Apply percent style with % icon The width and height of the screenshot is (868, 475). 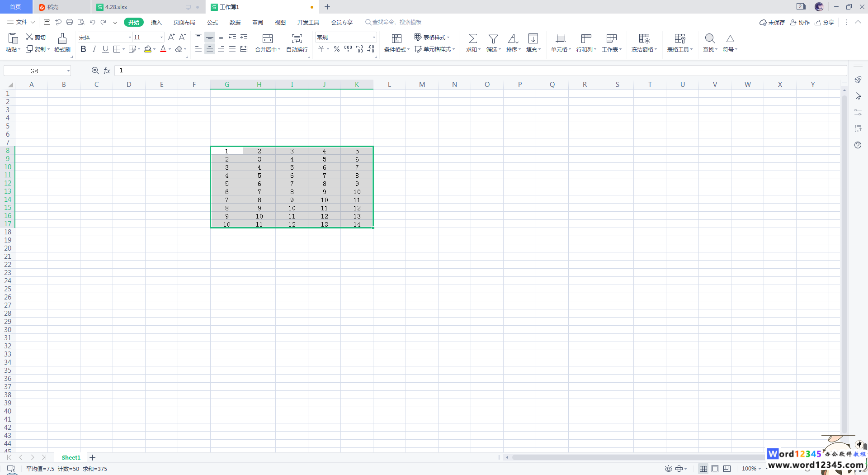[x=337, y=49]
